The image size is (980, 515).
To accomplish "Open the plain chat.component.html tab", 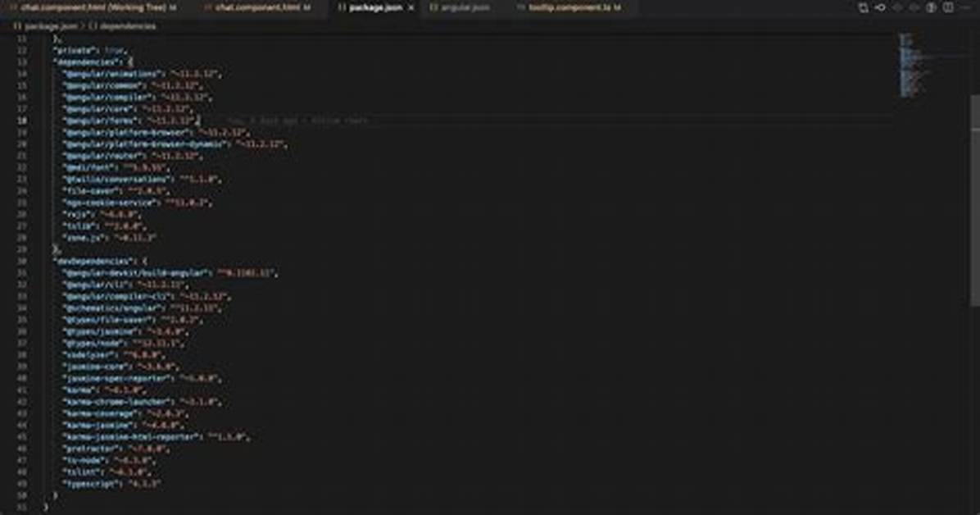I will 257,7.
